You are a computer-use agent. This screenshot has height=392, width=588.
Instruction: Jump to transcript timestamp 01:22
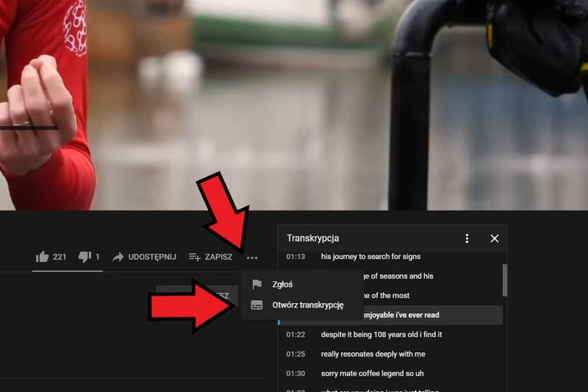pyautogui.click(x=295, y=335)
